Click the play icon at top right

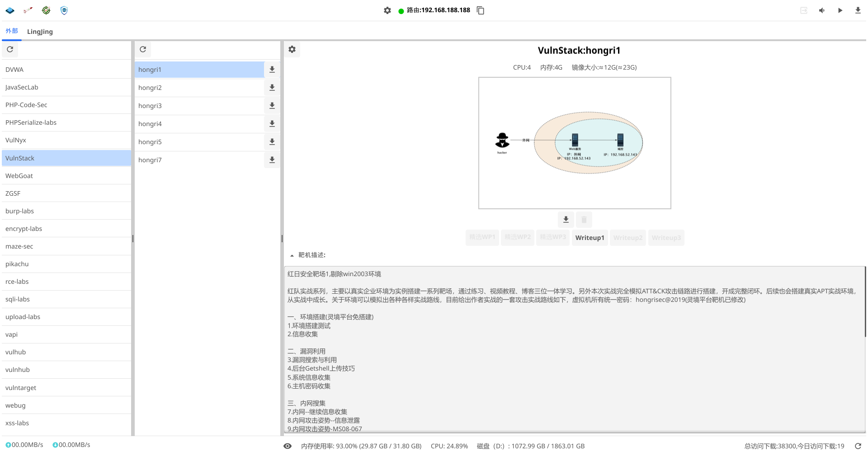coord(840,10)
